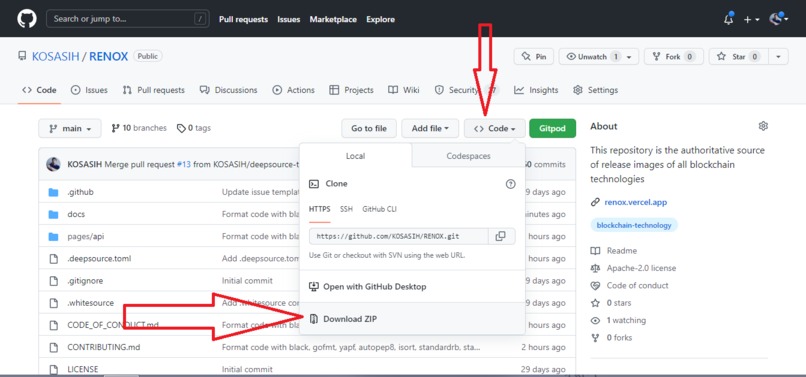Click the docs folder icon
Viewport: 806px width, 377px height.
(53, 214)
